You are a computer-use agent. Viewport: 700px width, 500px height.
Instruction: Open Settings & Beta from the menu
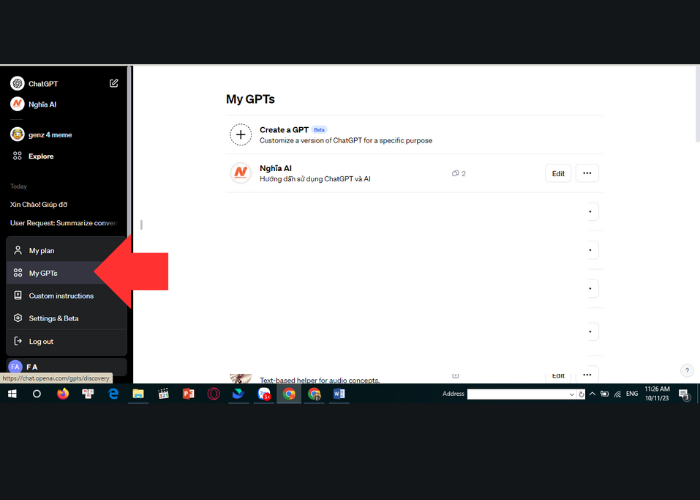click(x=53, y=318)
